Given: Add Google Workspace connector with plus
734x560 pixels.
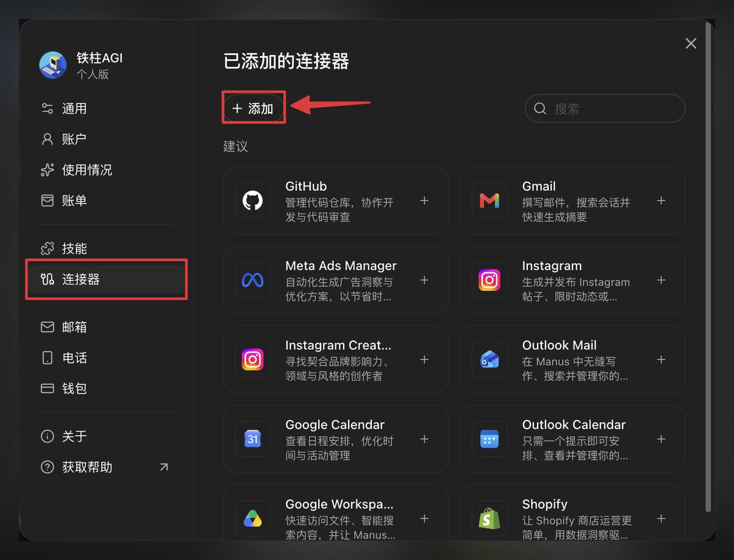Looking at the screenshot, I should pyautogui.click(x=424, y=518).
